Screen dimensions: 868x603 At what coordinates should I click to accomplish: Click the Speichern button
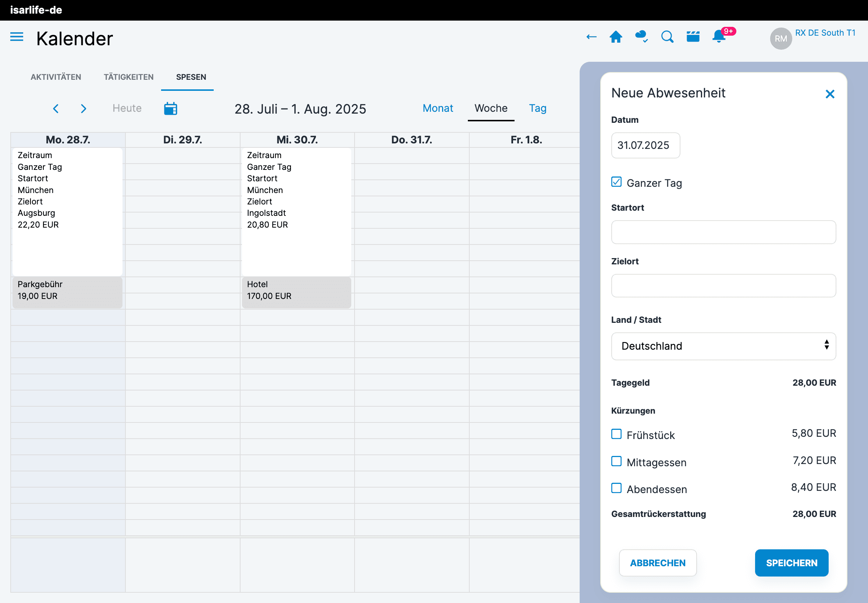click(791, 563)
